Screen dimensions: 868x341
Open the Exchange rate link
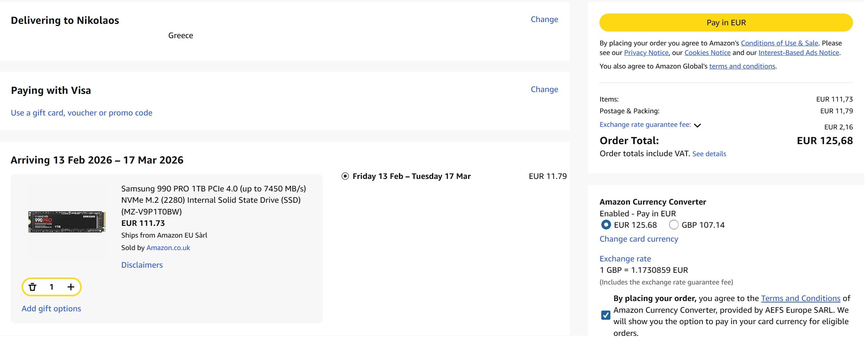pos(625,259)
